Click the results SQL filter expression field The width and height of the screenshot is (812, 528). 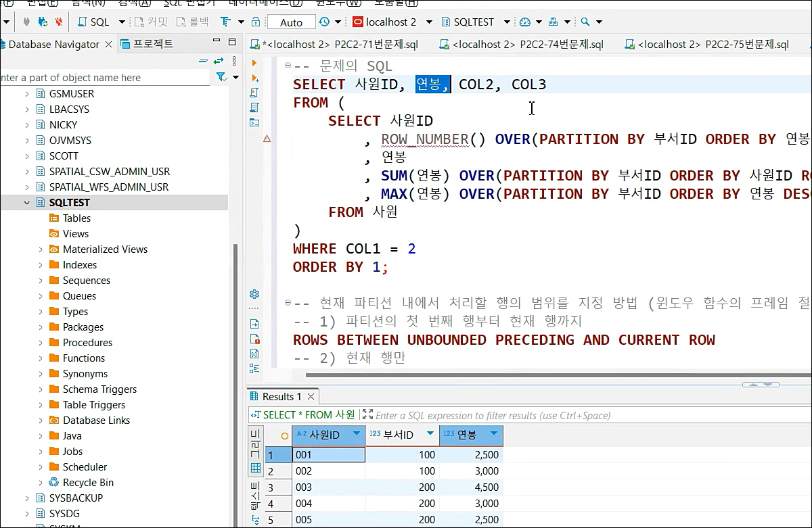(x=541, y=415)
